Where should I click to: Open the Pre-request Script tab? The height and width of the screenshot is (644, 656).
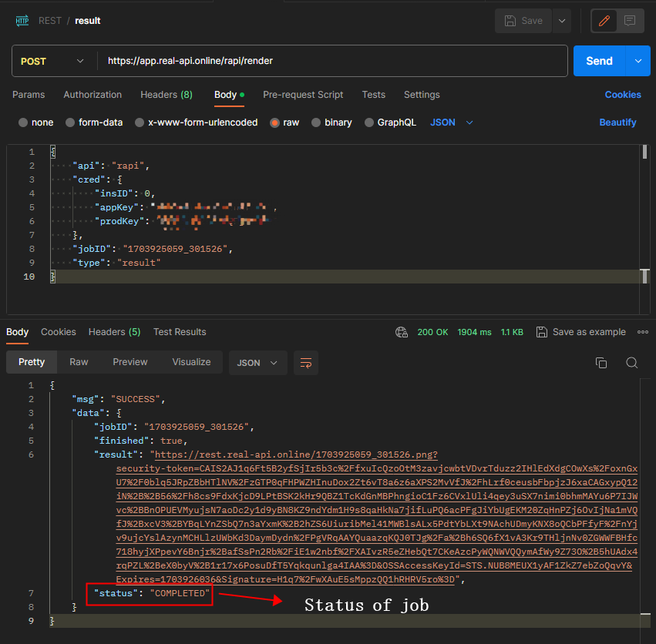(303, 95)
